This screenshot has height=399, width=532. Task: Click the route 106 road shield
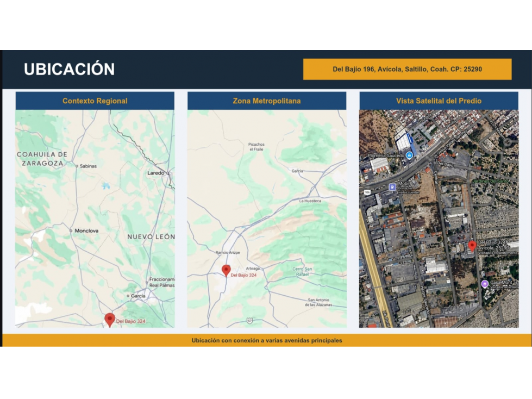tap(367, 192)
